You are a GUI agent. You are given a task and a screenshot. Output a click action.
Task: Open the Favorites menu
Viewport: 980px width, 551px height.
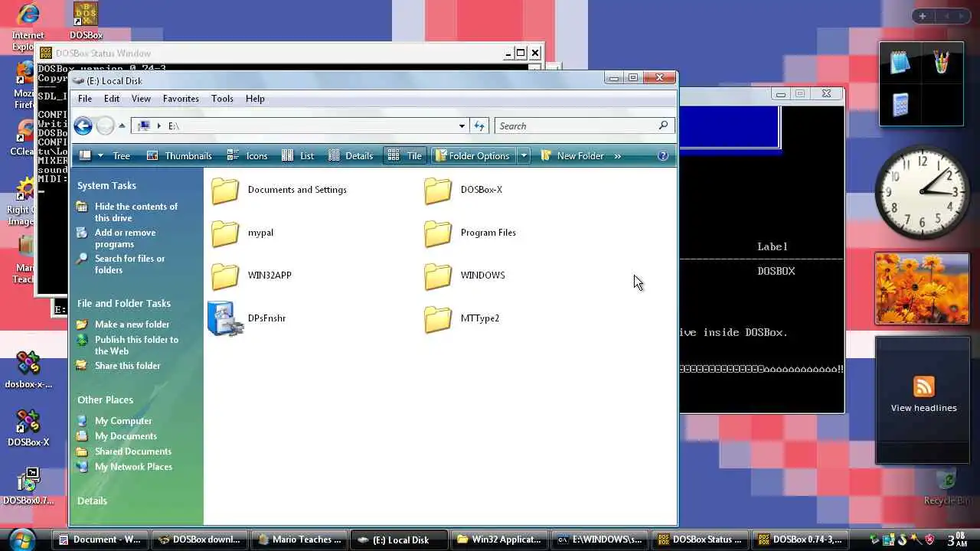pos(181,99)
